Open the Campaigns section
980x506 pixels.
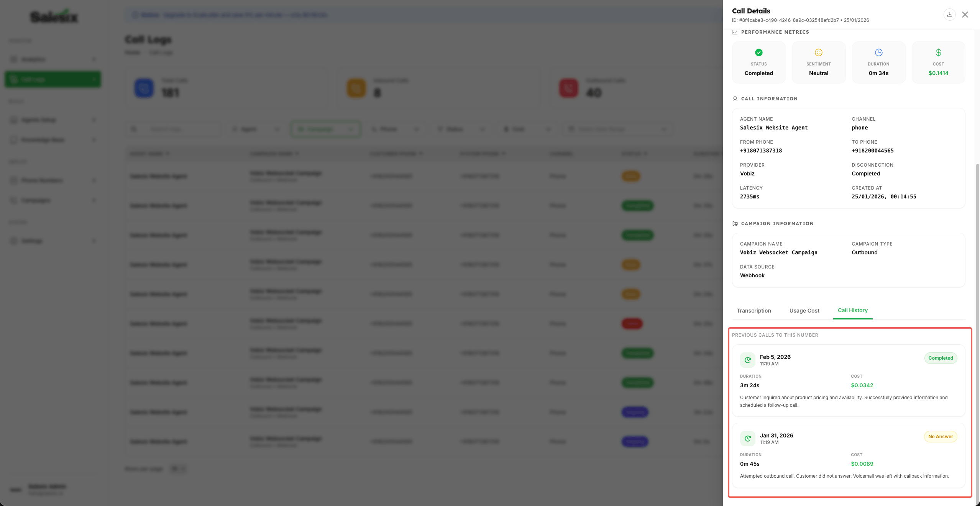[x=36, y=200]
